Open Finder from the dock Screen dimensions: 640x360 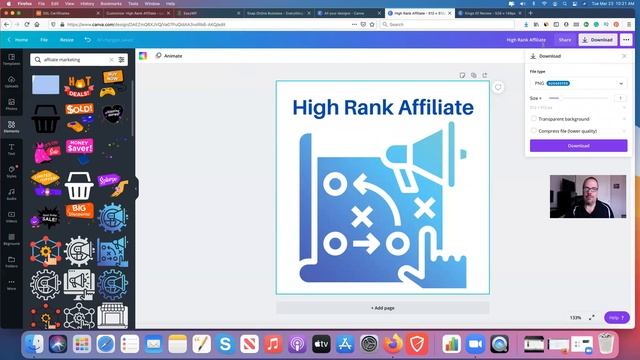34,344
